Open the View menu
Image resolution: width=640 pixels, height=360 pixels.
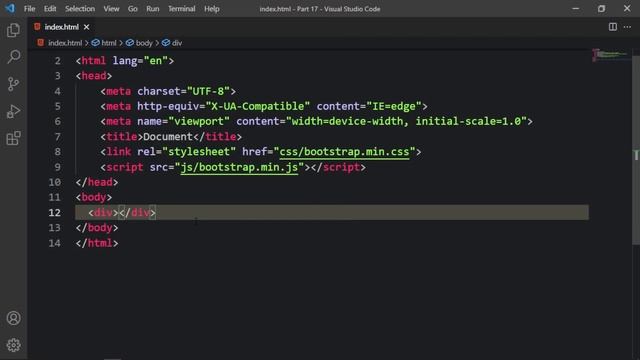pos(111,9)
